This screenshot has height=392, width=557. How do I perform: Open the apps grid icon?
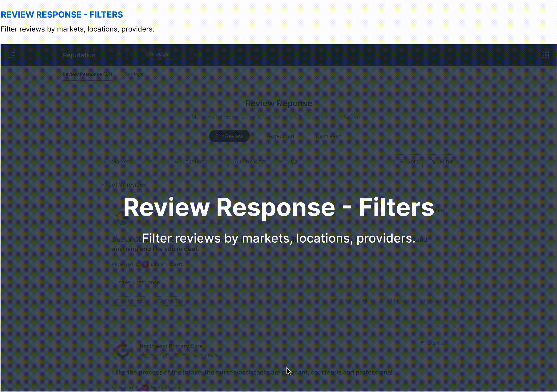(x=546, y=55)
